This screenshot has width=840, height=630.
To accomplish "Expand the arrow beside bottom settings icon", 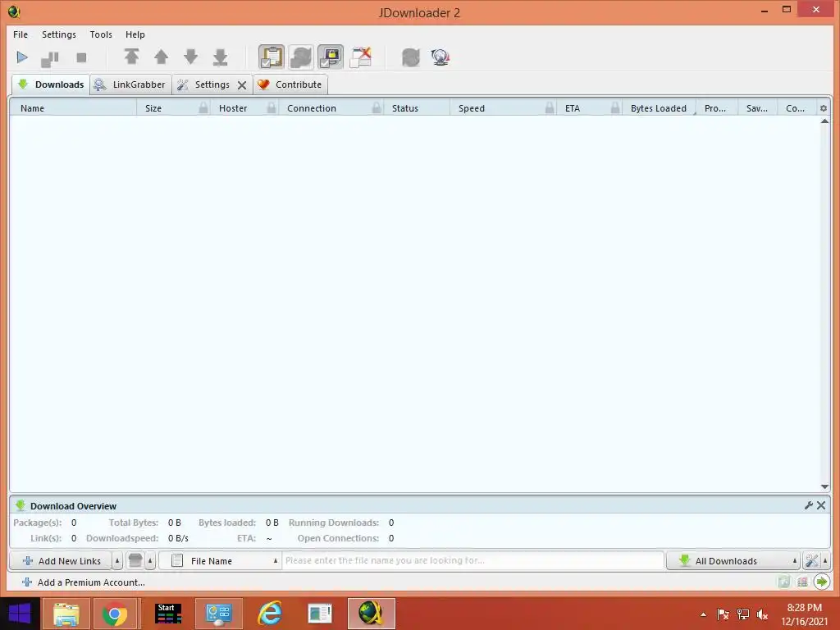I will point(825,561).
